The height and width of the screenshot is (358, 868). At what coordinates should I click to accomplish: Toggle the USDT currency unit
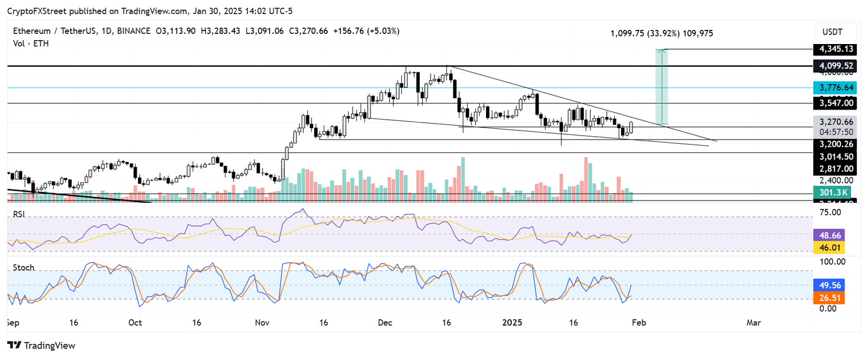836,32
